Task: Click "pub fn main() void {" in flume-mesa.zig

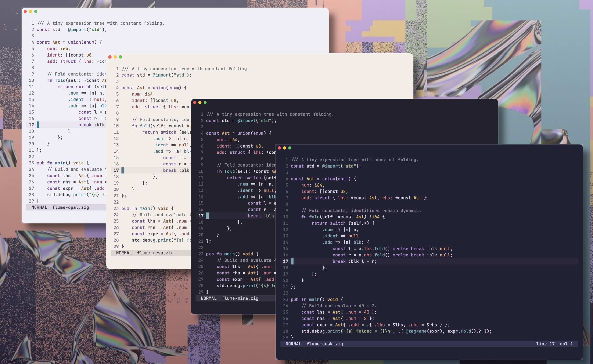Action: pyautogui.click(x=147, y=208)
